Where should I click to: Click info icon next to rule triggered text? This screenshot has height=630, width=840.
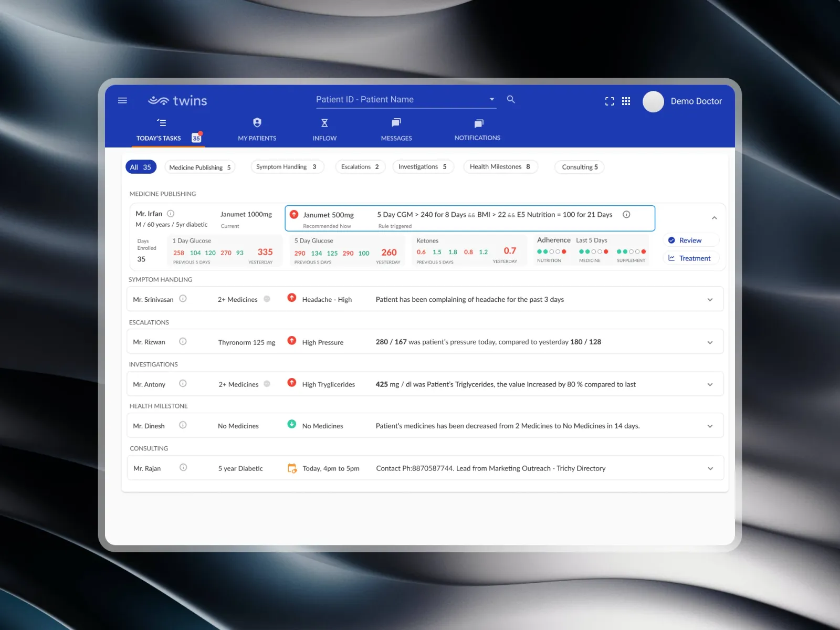coord(626,214)
